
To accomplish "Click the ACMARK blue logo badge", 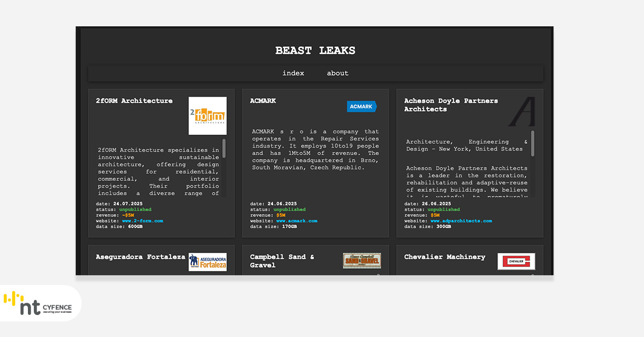I will tap(362, 106).
